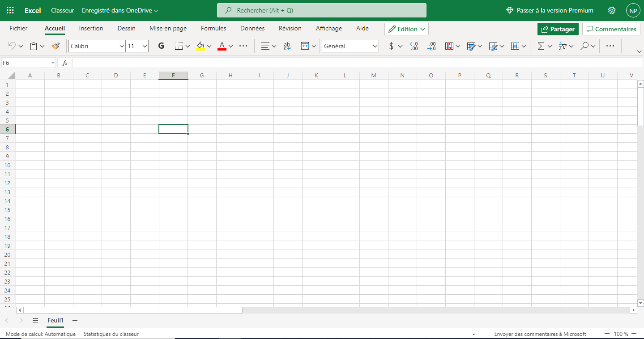Viewport: 644px width, 339px height.
Task: Zoom out with the minus icon
Action: (x=607, y=334)
